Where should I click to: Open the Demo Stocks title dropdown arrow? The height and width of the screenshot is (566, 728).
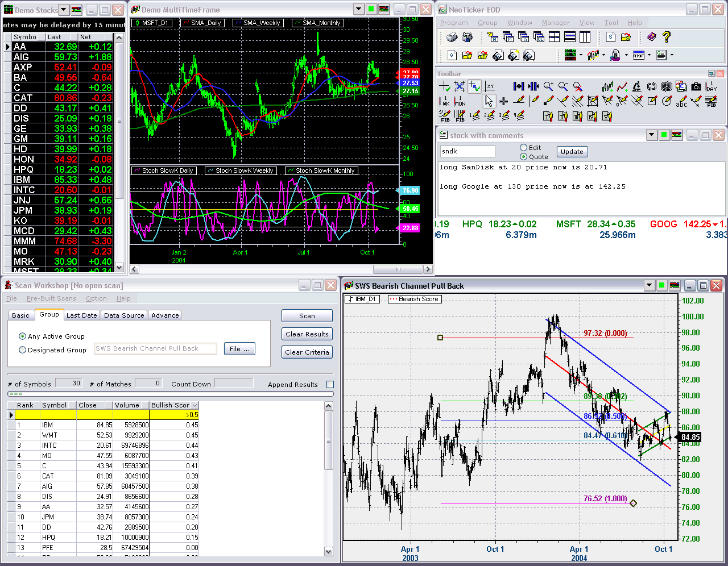63,10
